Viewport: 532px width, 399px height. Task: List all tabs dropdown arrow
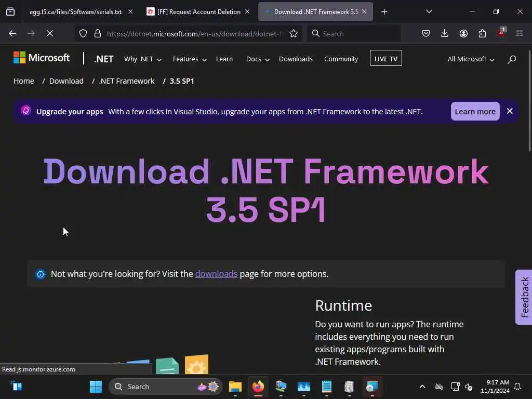point(429,12)
